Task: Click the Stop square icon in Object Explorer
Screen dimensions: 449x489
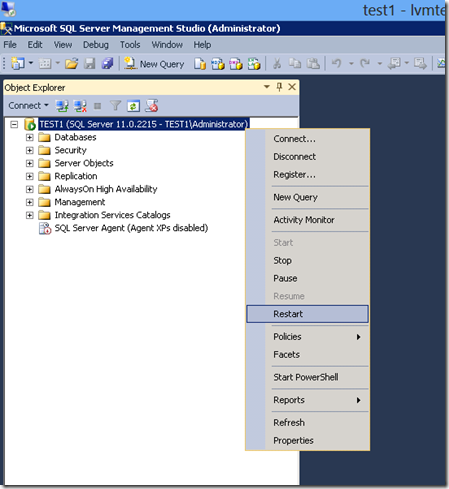Action: pyautogui.click(x=97, y=106)
